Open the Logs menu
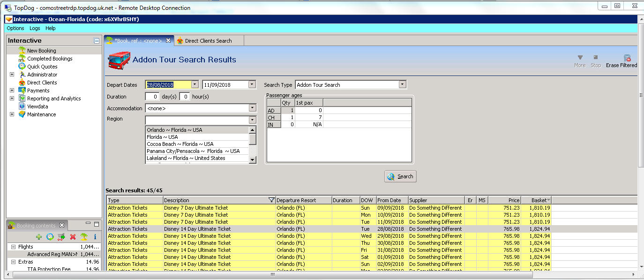This screenshot has height=280, width=644. coord(35,28)
